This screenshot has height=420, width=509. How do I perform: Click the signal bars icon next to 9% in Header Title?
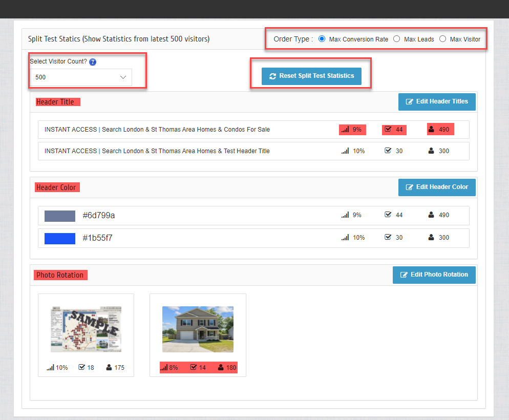345,130
